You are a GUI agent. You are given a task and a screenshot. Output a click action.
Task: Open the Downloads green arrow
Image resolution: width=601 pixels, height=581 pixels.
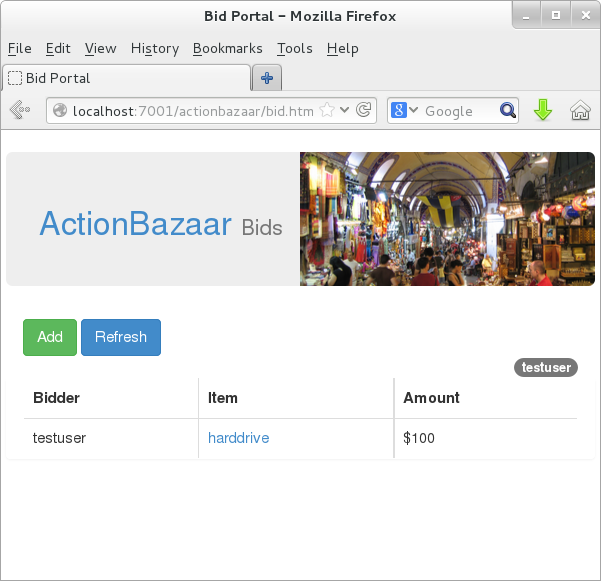tap(543, 110)
